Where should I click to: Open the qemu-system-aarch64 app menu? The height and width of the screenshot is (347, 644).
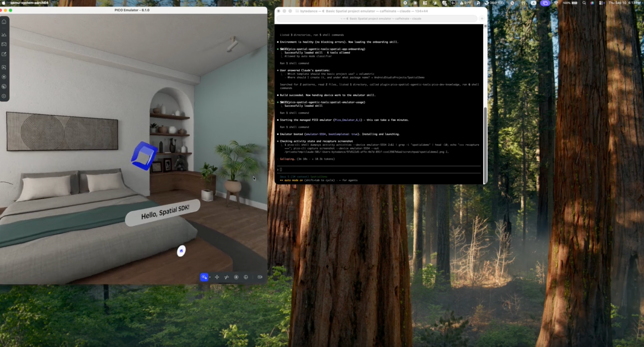[x=29, y=3]
